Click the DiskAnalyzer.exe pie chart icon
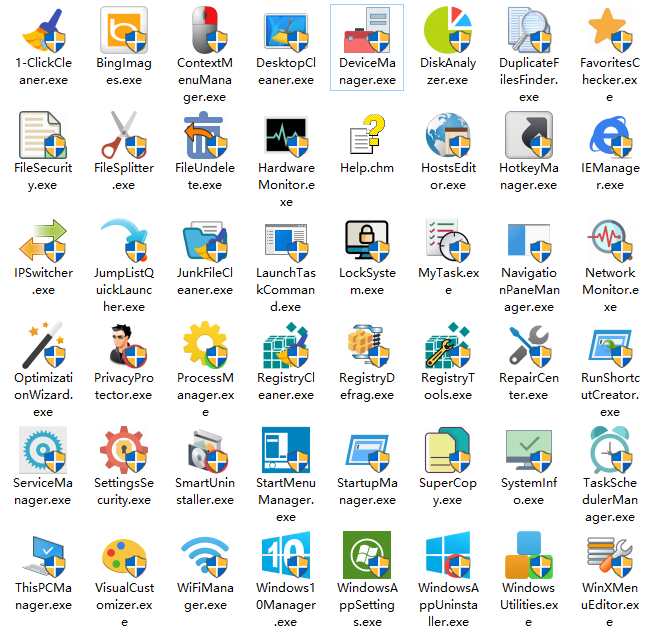Screen dimensions: 650x636 [448, 30]
